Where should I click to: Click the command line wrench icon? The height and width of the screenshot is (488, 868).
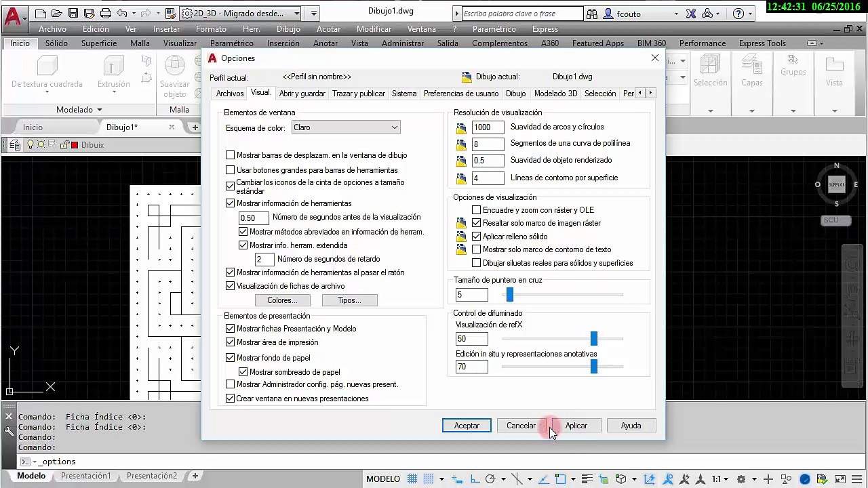[x=9, y=430]
